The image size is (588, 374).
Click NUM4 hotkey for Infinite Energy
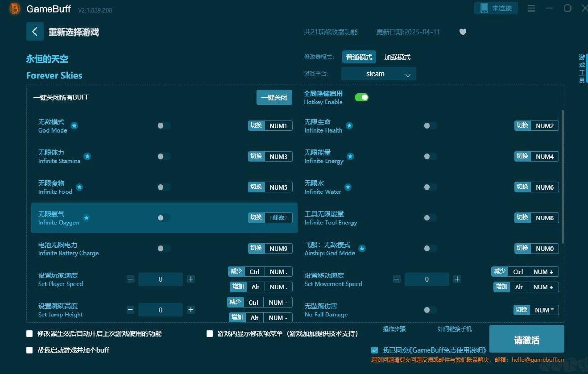(545, 157)
